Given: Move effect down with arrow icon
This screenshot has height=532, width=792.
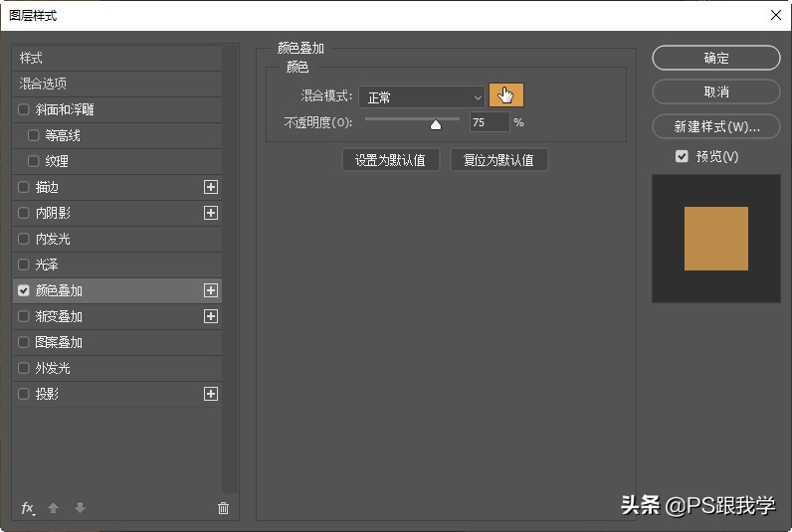Looking at the screenshot, I should pyautogui.click(x=80, y=508).
